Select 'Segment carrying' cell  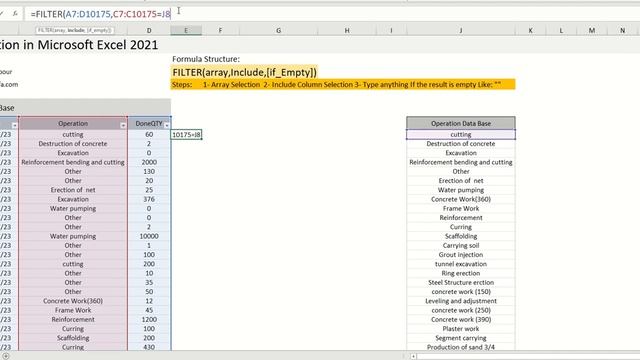click(461, 338)
